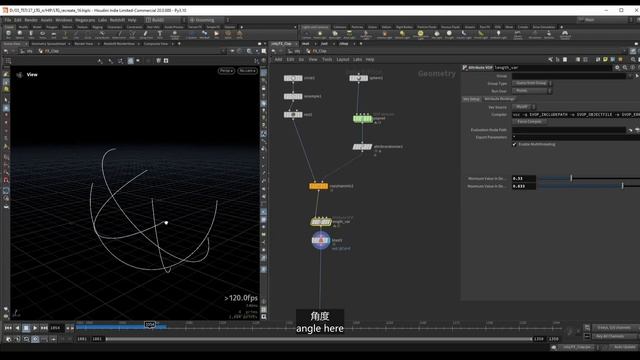The image size is (640, 360).
Task: Toggle Enable Multithreading checkbox
Action: click(x=514, y=144)
